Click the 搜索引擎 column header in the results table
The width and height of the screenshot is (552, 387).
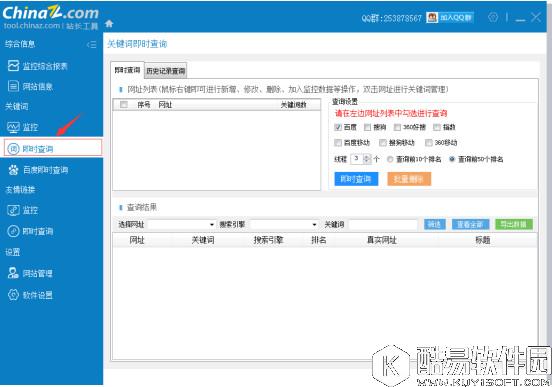tap(268, 240)
